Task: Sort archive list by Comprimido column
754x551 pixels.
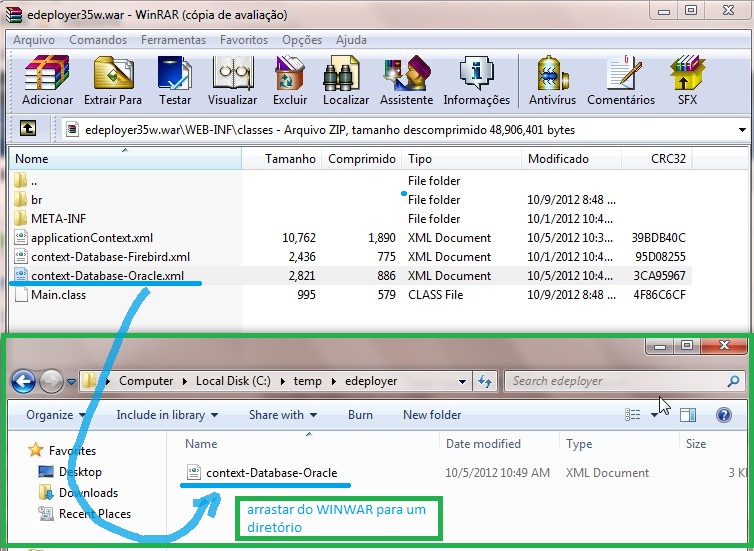Action: (x=362, y=159)
